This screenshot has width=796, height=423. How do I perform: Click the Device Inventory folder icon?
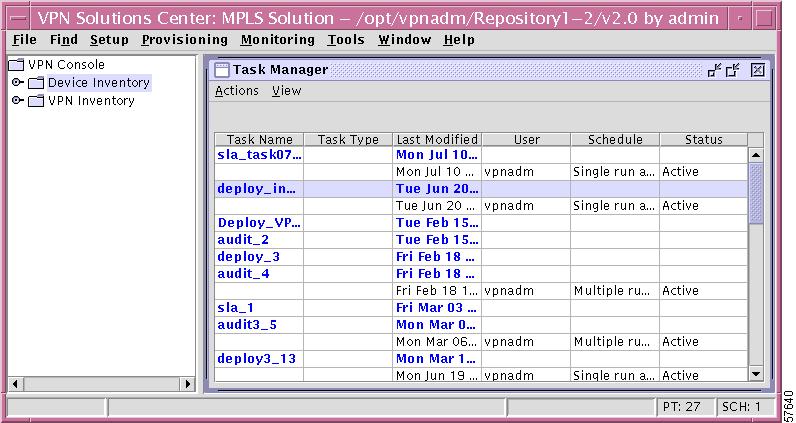[36, 83]
